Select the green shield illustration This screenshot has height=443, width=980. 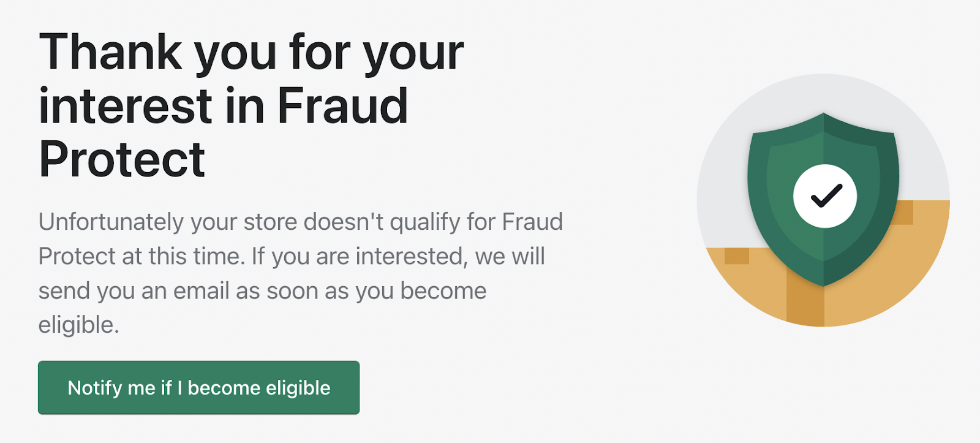[x=823, y=199]
